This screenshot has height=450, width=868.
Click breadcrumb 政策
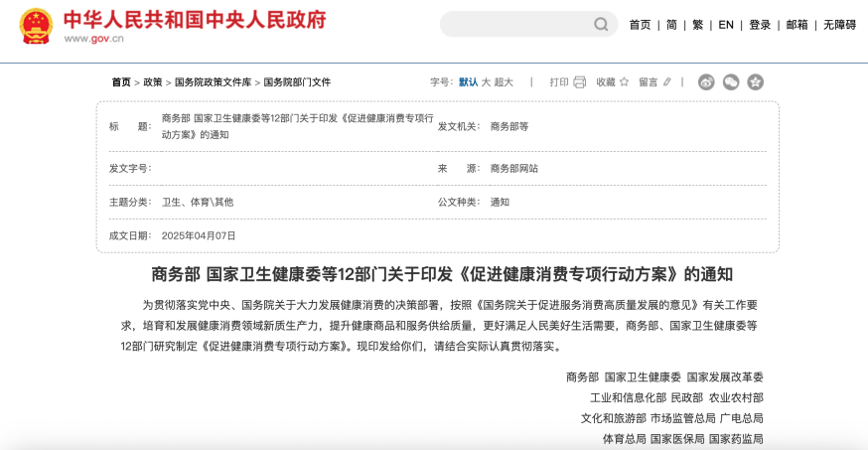click(153, 82)
